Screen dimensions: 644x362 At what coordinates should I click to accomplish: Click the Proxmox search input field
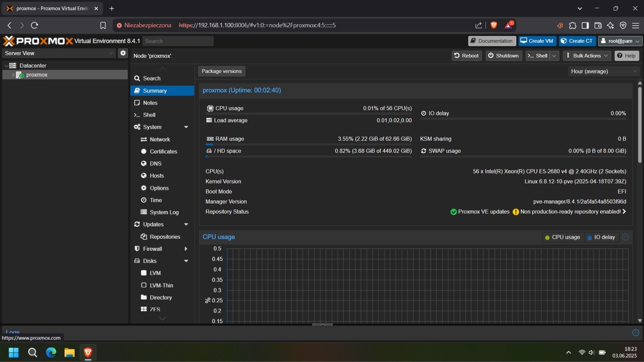pos(178,41)
